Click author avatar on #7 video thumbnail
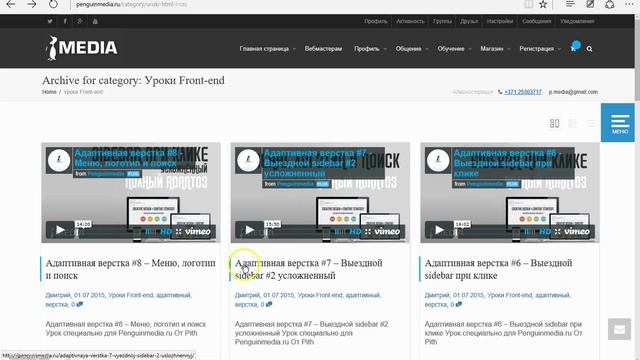640x360 pixels. (x=249, y=160)
